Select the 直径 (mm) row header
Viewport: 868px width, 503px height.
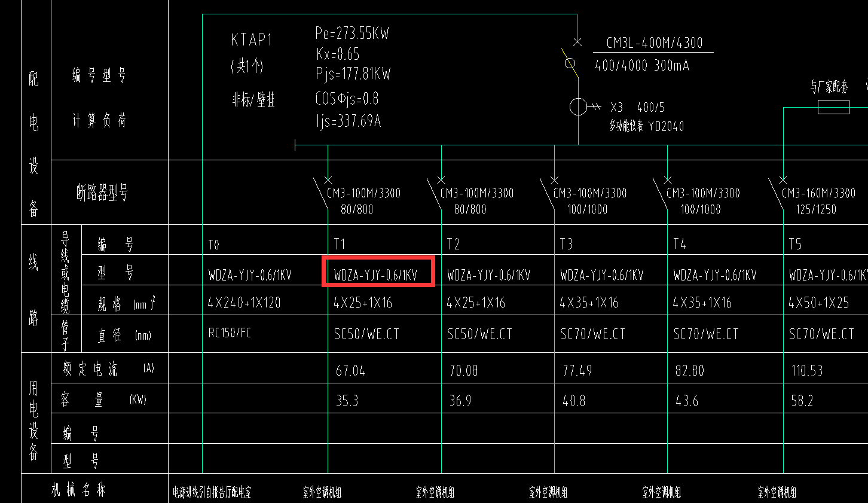(x=124, y=335)
